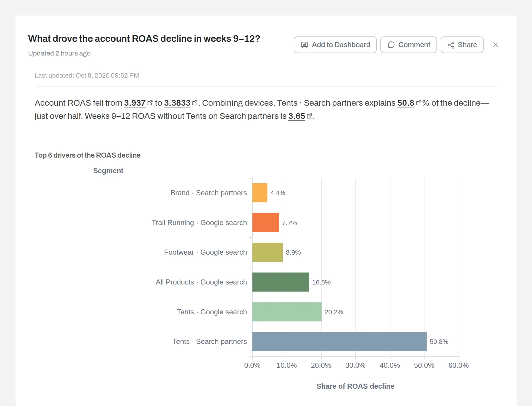
Task: Click the 20.2% data label
Action: [x=334, y=312]
